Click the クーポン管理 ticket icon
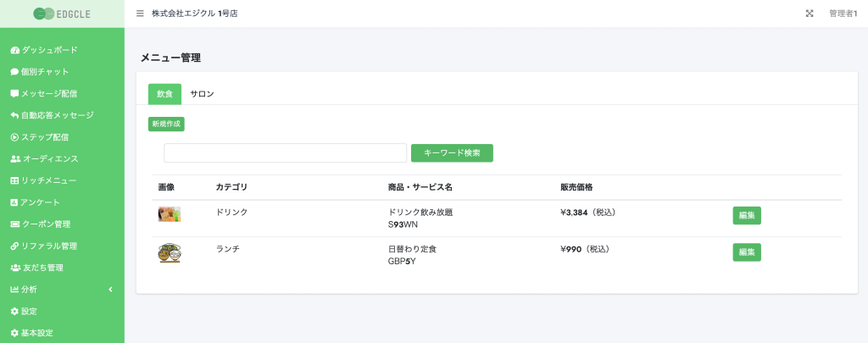The height and width of the screenshot is (343, 868). 15,224
